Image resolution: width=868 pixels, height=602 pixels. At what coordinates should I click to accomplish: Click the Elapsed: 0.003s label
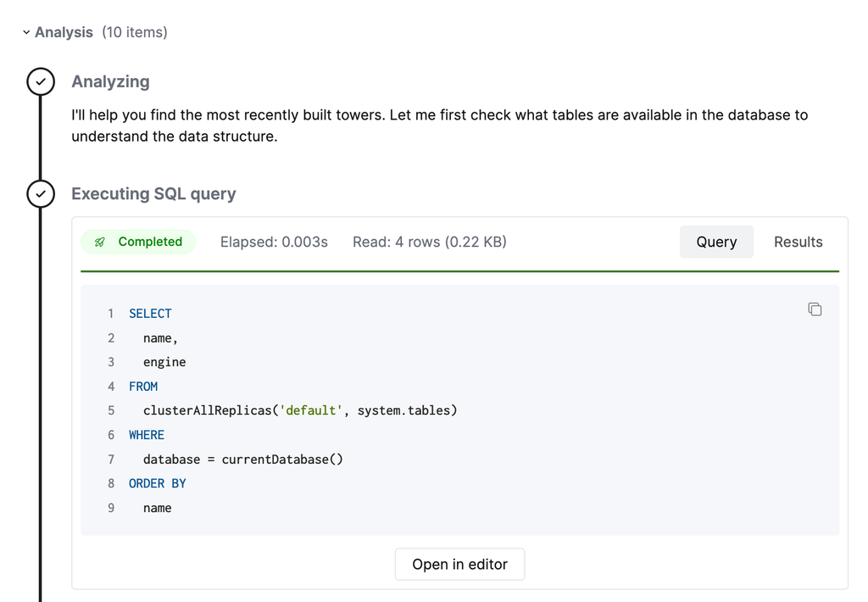click(274, 242)
